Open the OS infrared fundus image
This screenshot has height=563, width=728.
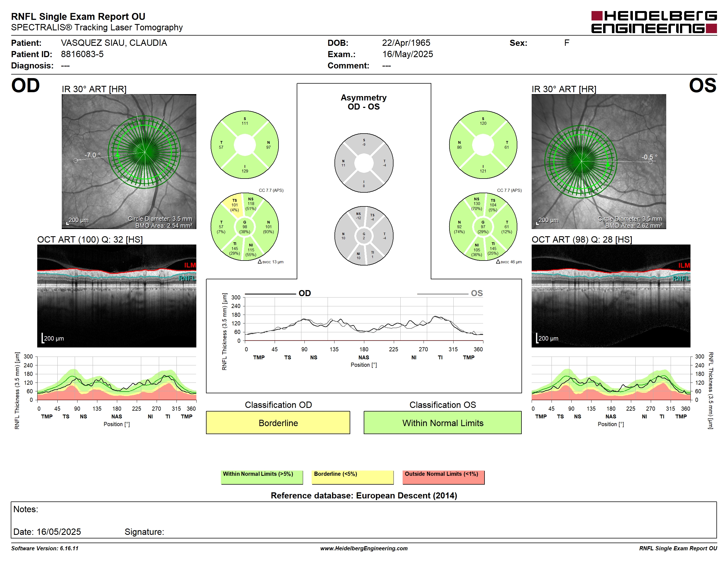(x=599, y=161)
